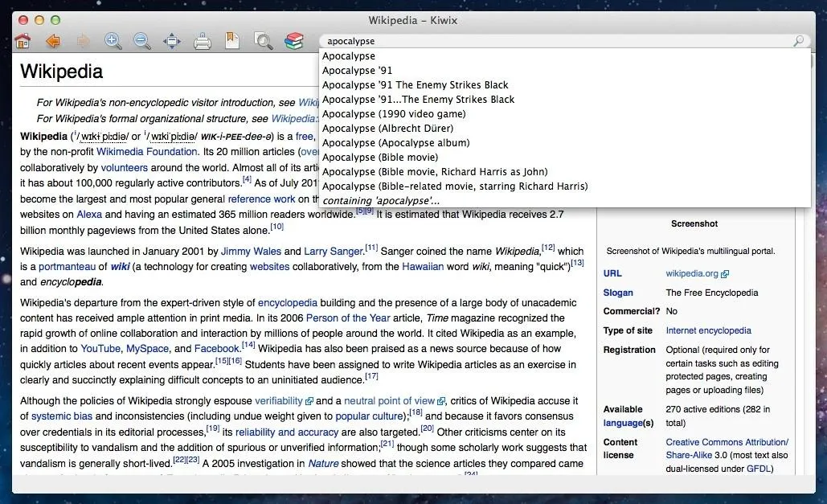Screen dimensions: 827x504
Task: Open the library stacked books icon
Action: pos(294,41)
